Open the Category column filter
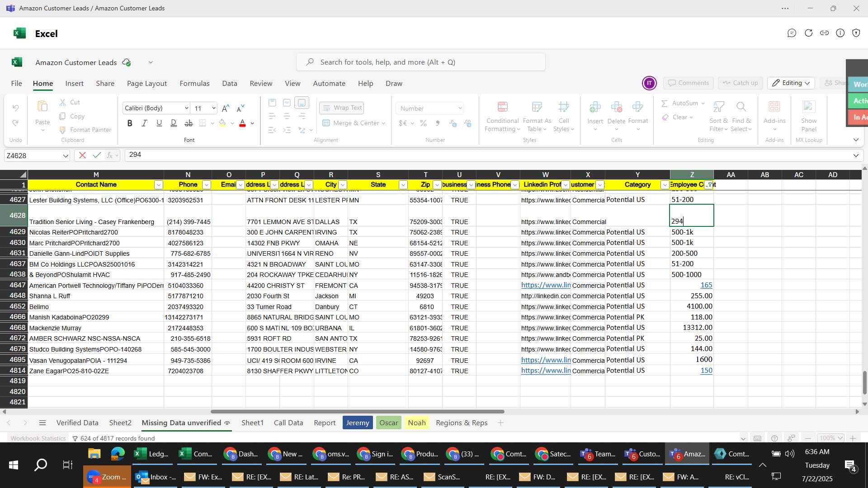Screen dimensions: 868x488 (x=665, y=185)
